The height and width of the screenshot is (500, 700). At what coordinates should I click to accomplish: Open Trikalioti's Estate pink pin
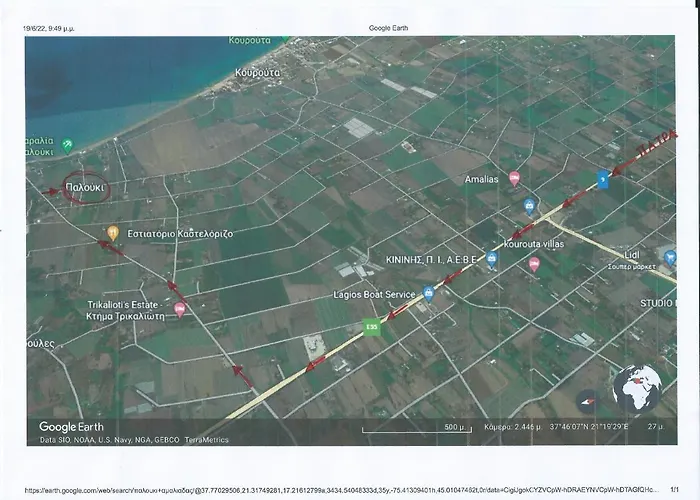tap(180, 309)
